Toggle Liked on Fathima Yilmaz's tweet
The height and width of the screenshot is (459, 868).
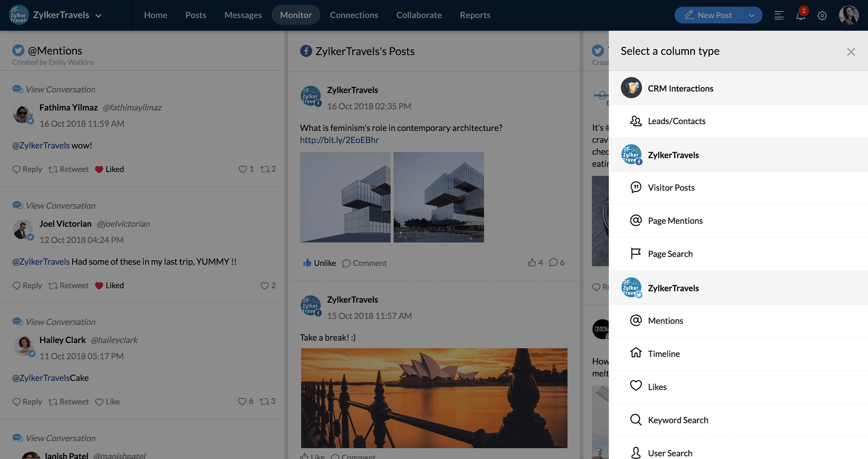click(109, 169)
